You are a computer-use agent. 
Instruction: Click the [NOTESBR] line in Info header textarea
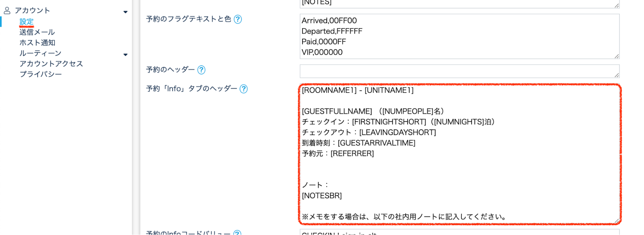pos(322,196)
